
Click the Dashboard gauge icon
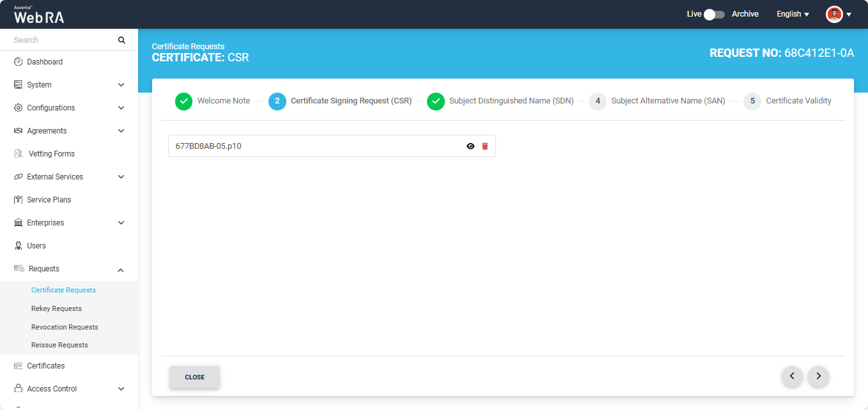click(x=19, y=62)
